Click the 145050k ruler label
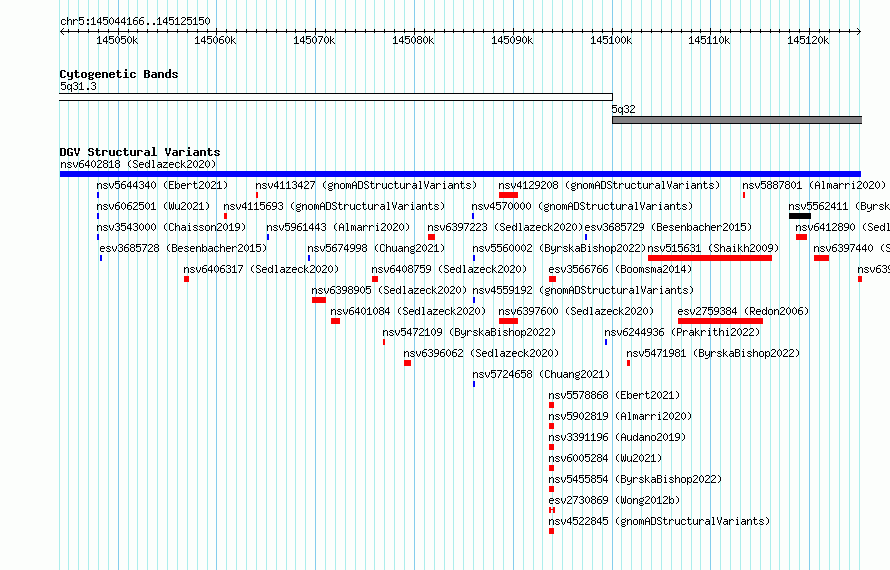Image resolution: width=890 pixels, height=570 pixels. click(x=117, y=40)
